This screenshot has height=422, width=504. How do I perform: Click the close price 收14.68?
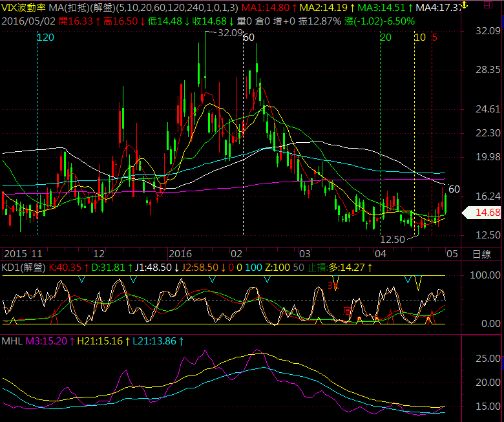pyautogui.click(x=209, y=21)
